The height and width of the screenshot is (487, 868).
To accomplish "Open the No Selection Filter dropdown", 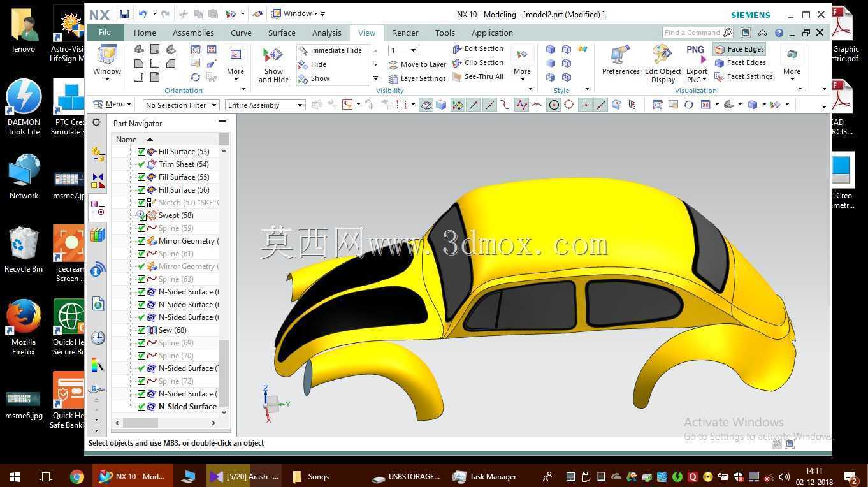I will pos(181,105).
